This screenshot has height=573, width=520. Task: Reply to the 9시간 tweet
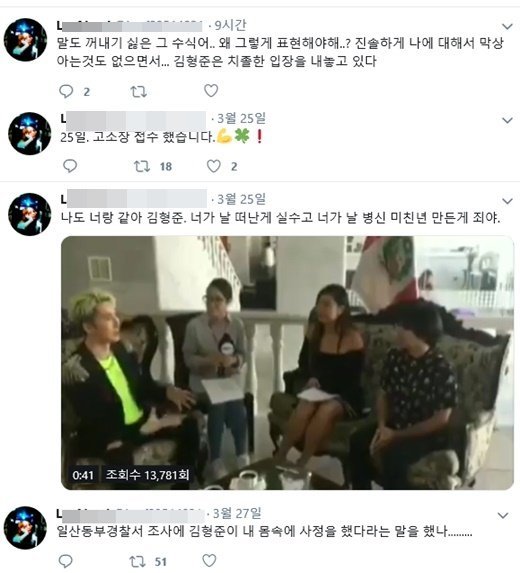tap(67, 91)
